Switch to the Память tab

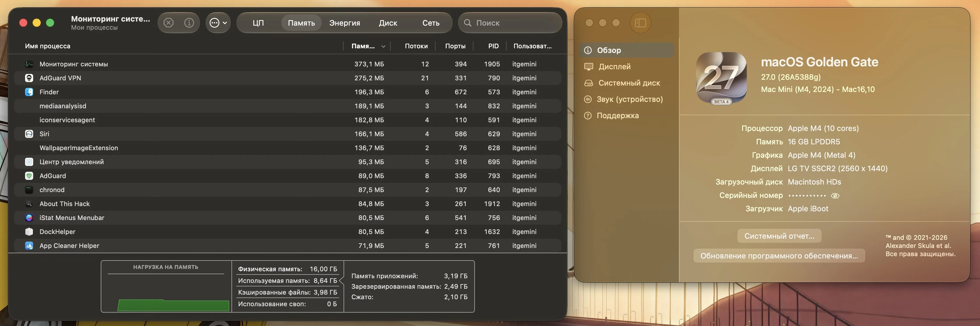point(301,23)
